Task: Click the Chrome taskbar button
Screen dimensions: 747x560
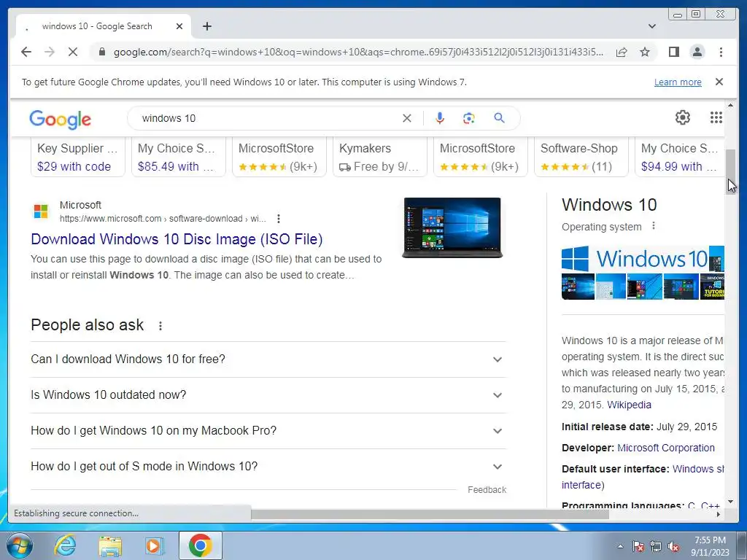Action: 200,545
